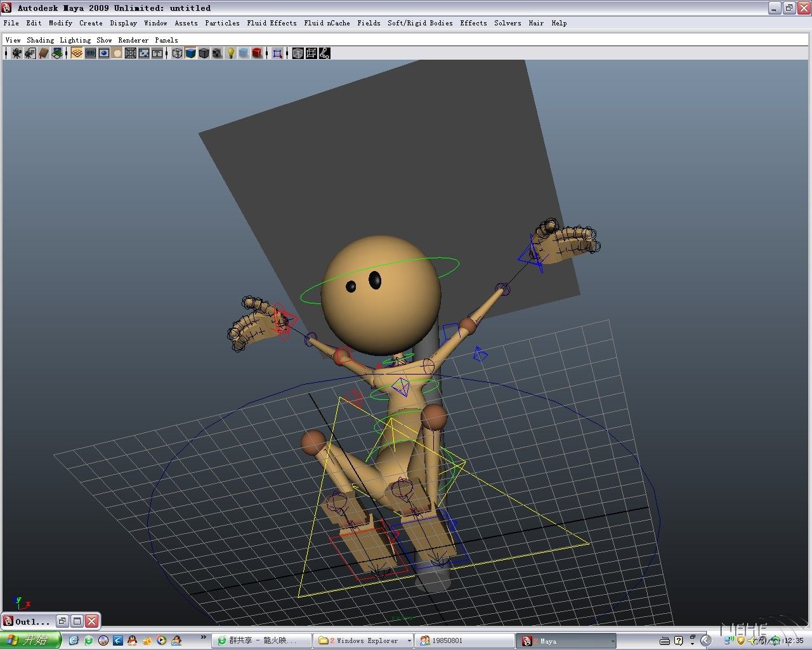Click the Windows Start button

30,640
